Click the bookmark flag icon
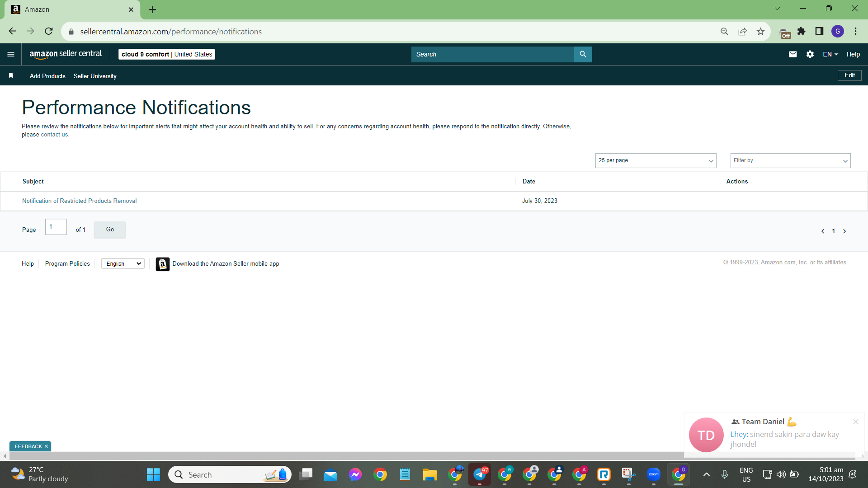Screen dimensions: 868x488 pos(11,76)
